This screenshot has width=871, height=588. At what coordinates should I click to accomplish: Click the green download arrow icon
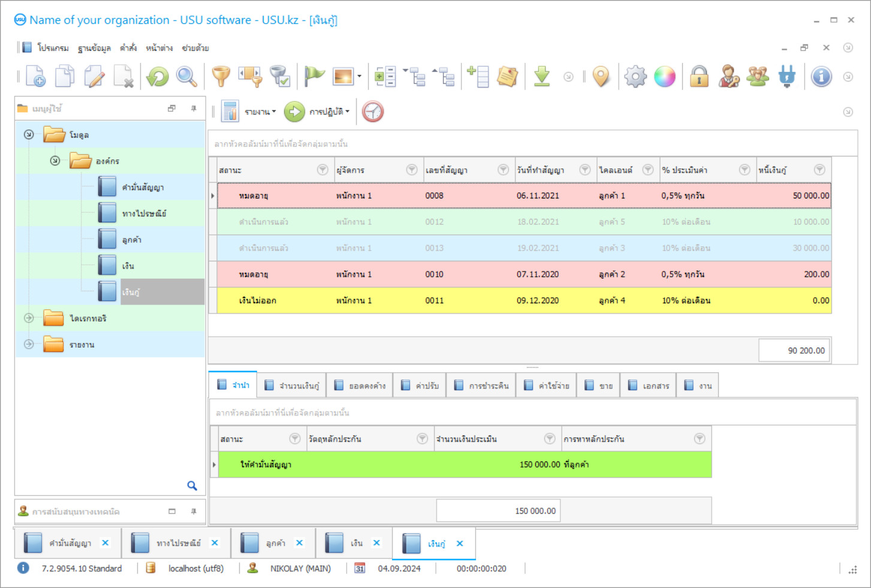click(542, 77)
